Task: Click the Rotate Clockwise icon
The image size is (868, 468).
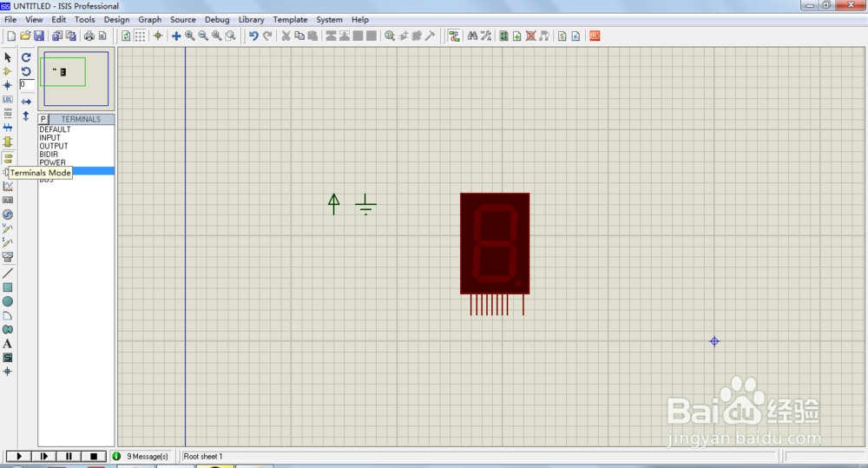Action: coord(26,57)
